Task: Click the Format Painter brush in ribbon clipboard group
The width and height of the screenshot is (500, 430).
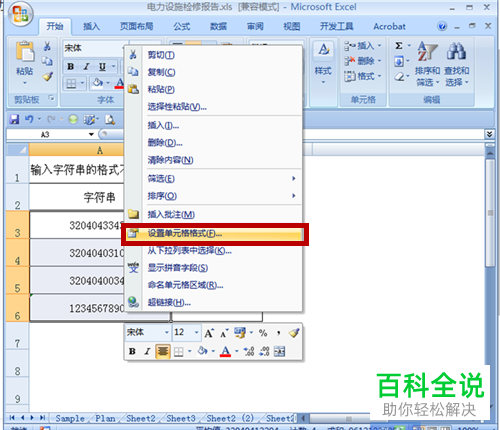Action: [48, 77]
